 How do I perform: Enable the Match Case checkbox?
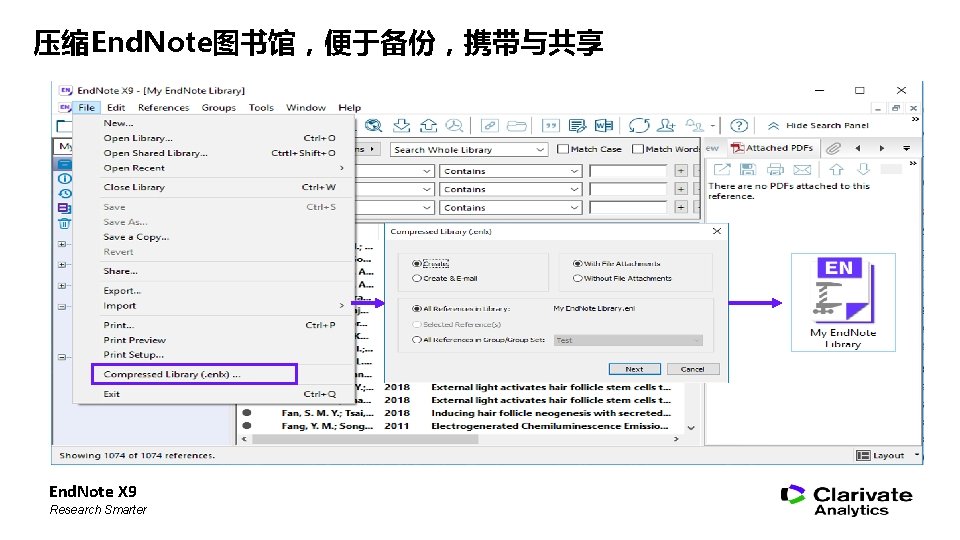click(563, 149)
